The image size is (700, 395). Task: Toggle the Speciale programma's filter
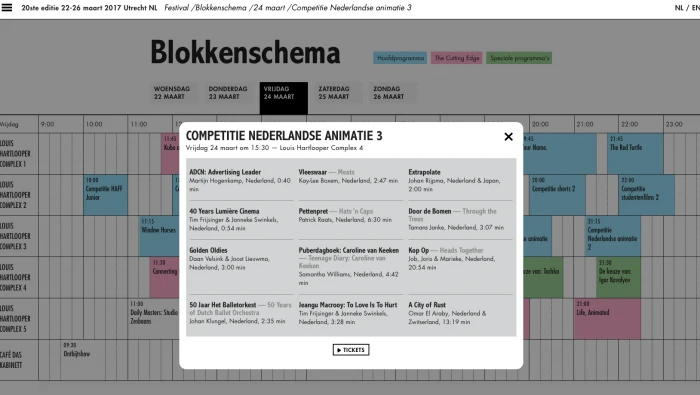pyautogui.click(x=519, y=58)
